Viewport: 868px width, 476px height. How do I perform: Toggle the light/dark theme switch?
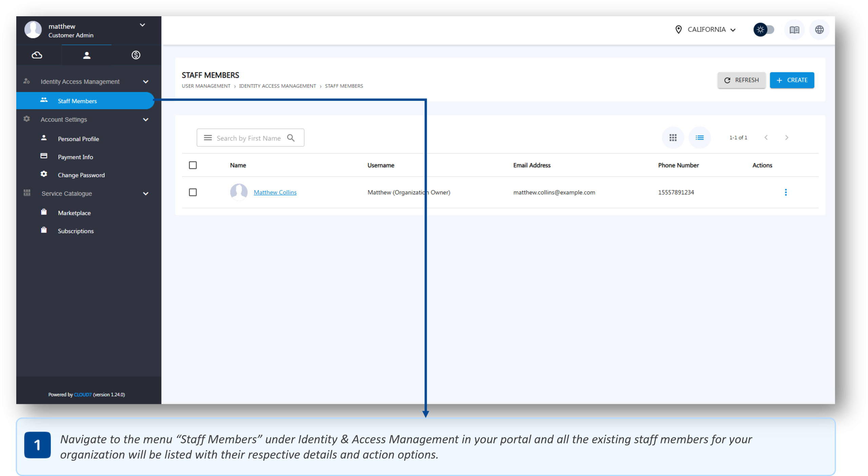pyautogui.click(x=764, y=30)
